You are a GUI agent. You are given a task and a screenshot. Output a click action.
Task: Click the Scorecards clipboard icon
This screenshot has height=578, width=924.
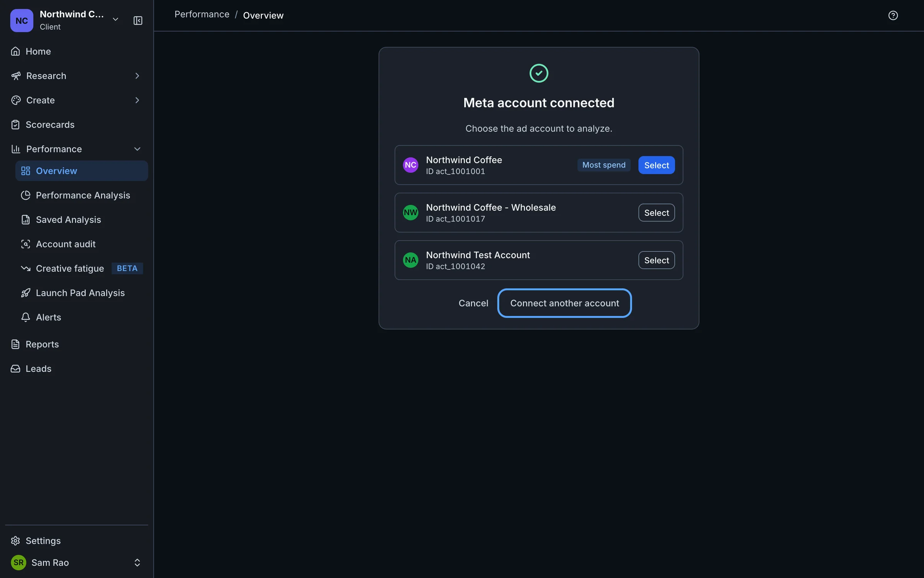click(x=15, y=124)
